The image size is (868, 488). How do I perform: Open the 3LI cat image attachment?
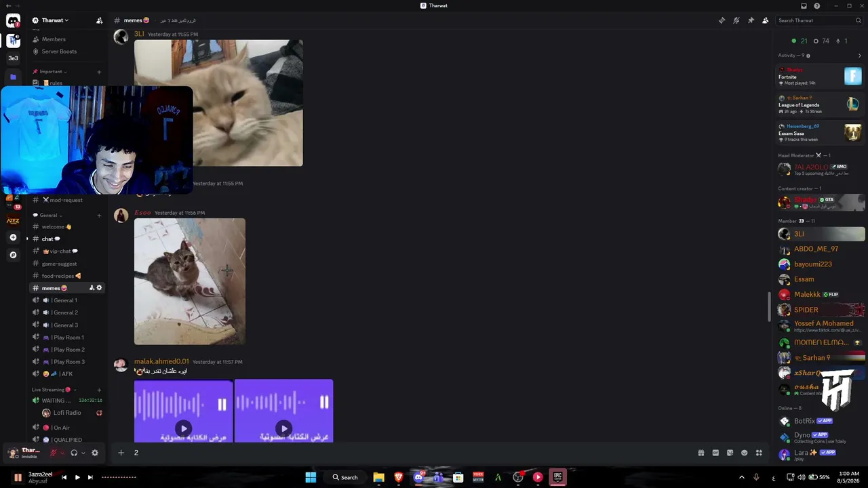point(218,103)
